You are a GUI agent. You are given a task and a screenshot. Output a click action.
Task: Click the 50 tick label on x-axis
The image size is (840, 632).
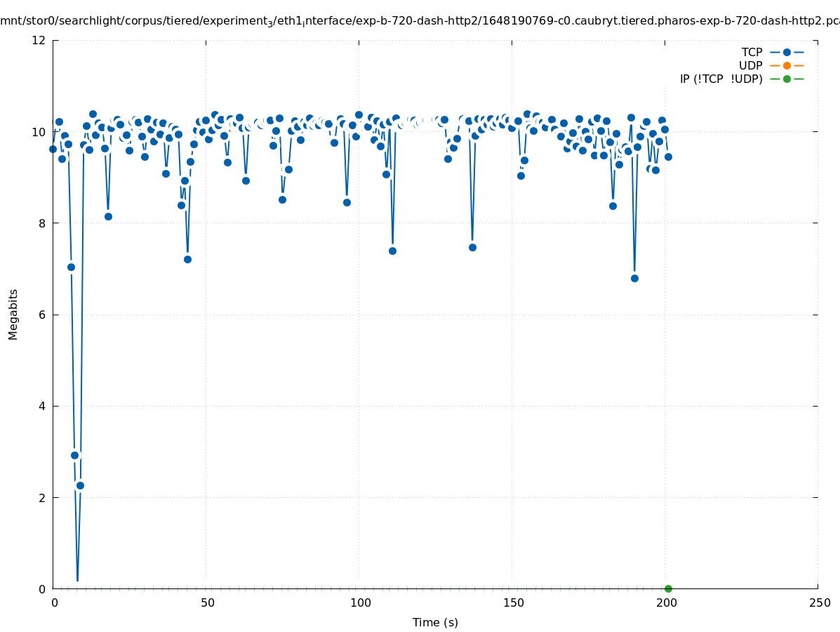(x=206, y=603)
